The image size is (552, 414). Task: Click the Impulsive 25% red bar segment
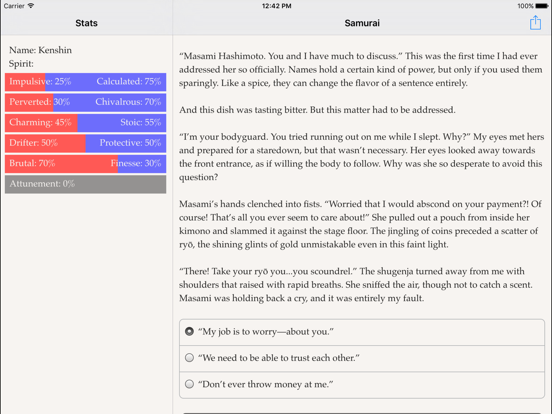click(x=25, y=82)
